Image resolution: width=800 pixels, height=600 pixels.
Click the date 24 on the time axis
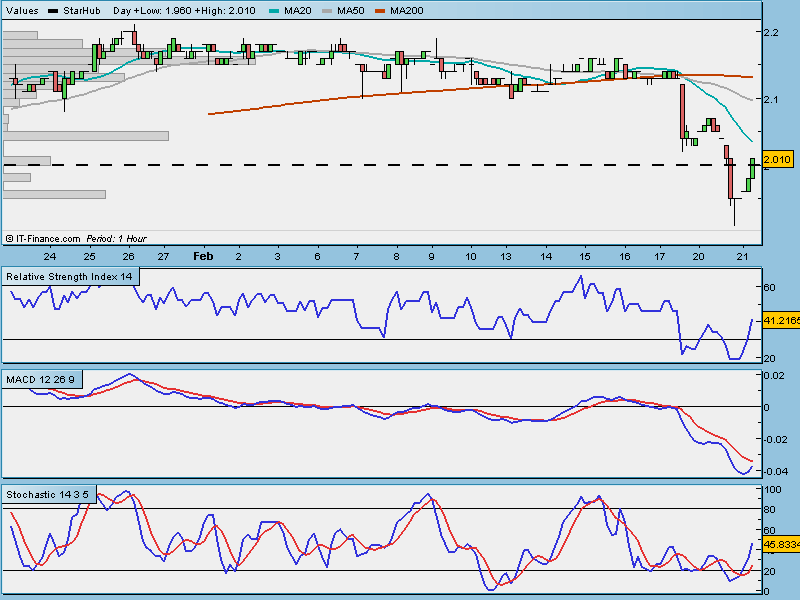pos(49,256)
